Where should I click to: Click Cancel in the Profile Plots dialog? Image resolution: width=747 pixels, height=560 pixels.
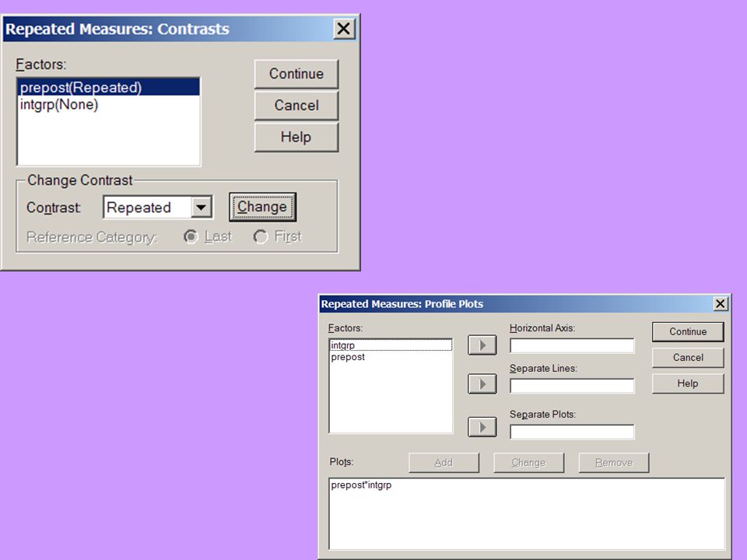(x=688, y=358)
